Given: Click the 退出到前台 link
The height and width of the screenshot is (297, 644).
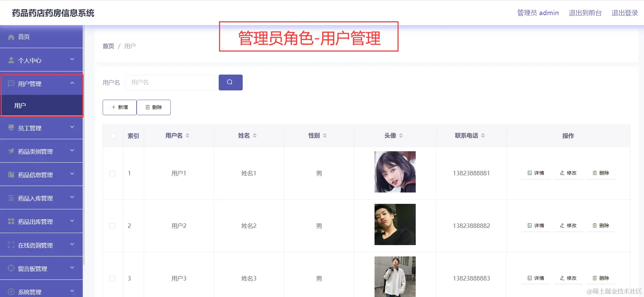Looking at the screenshot, I should [585, 13].
